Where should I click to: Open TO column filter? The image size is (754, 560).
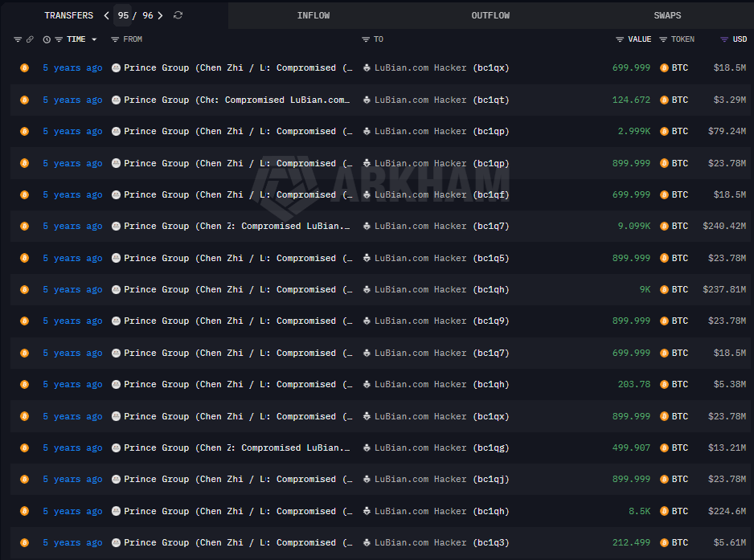pos(366,39)
